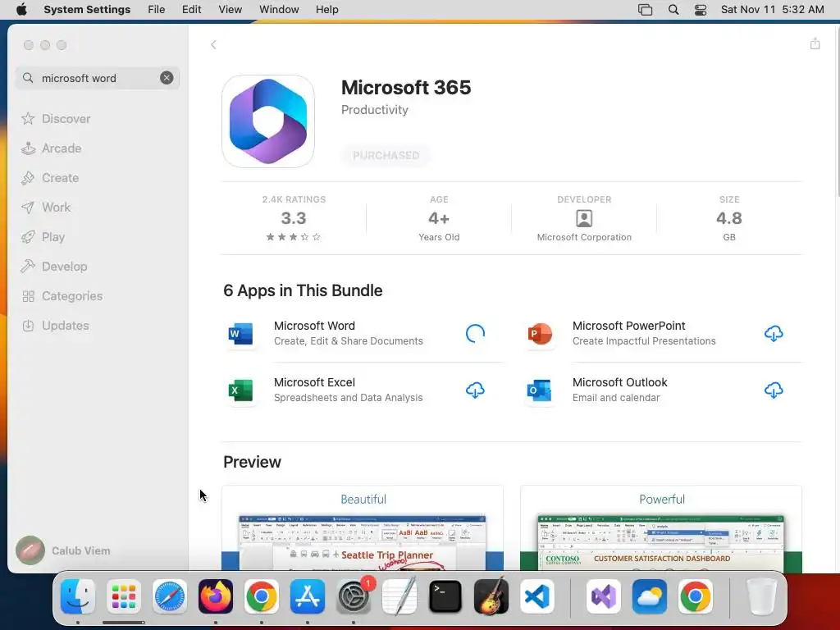Click the Productivity category label
Image resolution: width=840 pixels, height=630 pixels.
click(x=374, y=110)
